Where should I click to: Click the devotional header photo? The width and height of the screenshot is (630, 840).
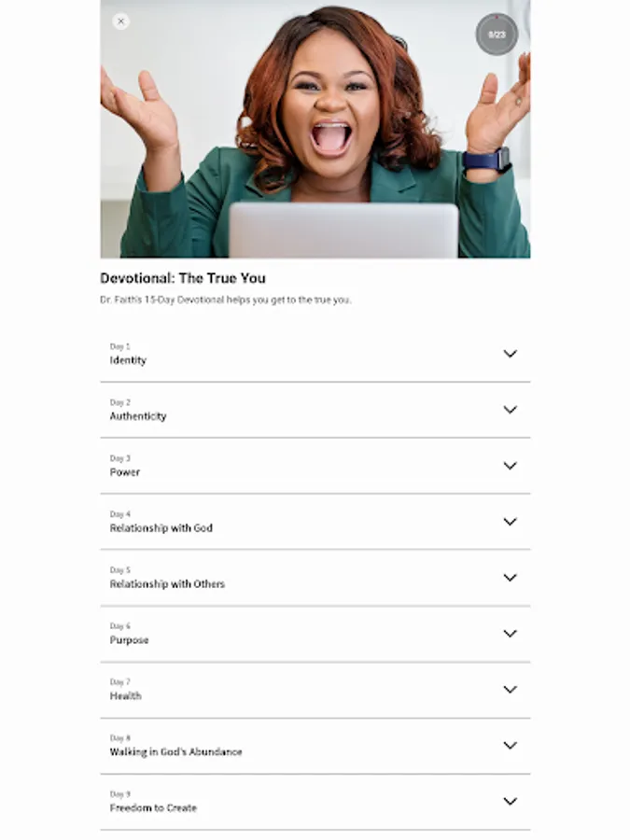click(x=315, y=129)
